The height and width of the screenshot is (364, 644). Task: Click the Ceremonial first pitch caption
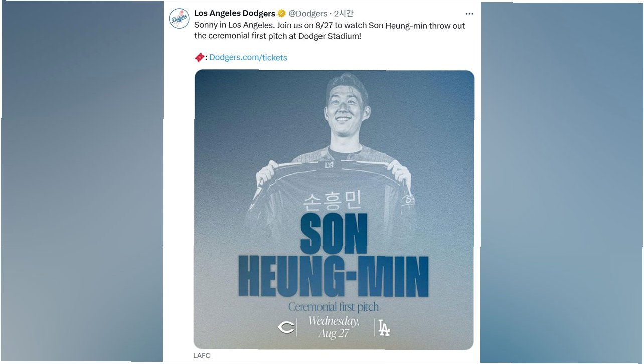pos(333,307)
